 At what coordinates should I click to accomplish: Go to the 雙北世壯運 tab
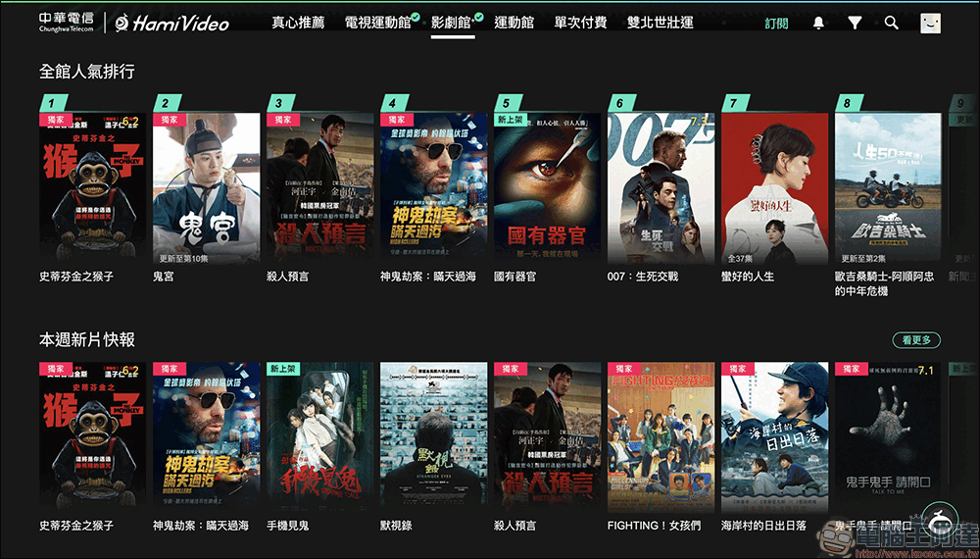click(x=660, y=24)
